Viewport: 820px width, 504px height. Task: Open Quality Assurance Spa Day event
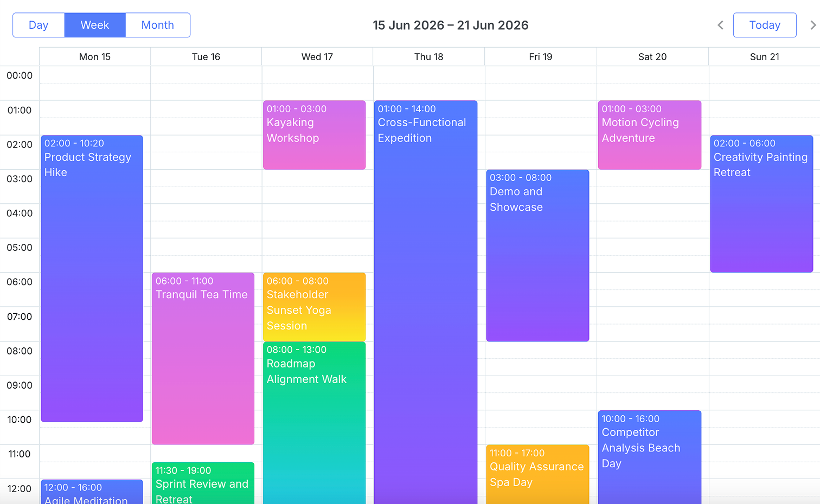537,474
